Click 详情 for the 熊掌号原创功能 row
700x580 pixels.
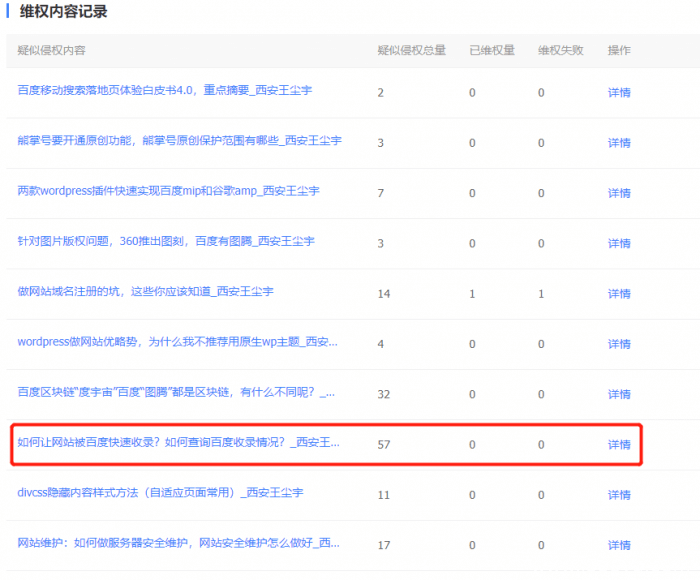(619, 143)
